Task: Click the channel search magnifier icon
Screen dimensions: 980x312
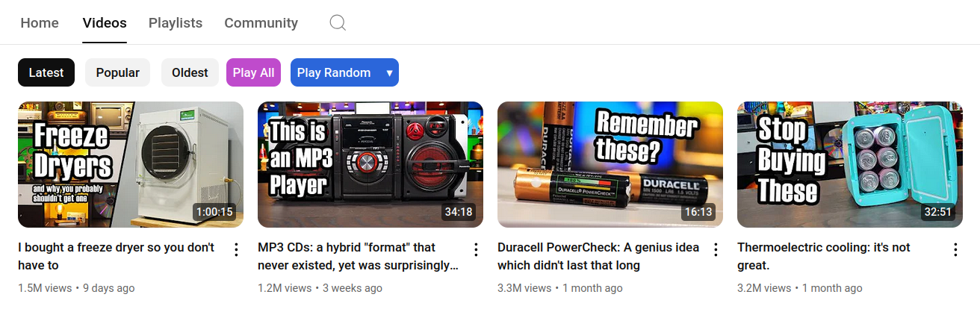Action: [x=338, y=23]
